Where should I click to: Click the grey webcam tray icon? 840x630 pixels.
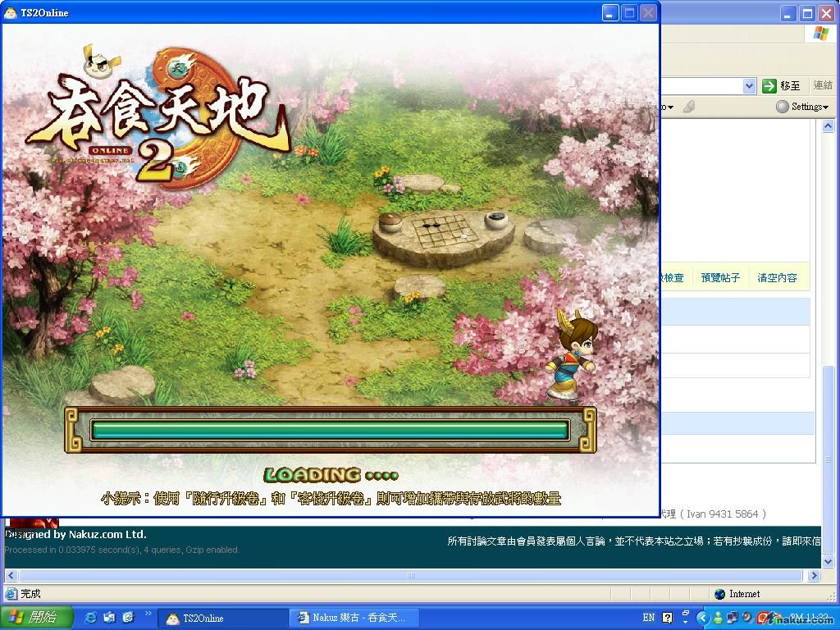click(746, 618)
